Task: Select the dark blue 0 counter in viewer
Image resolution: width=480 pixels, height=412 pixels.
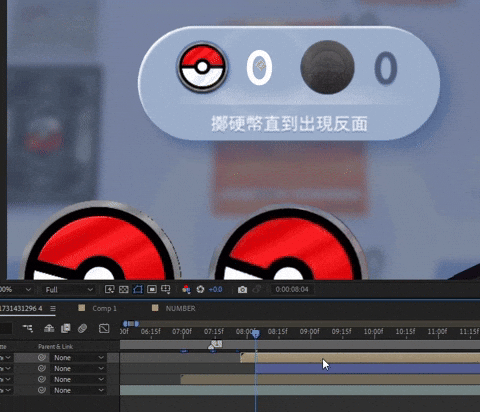Action: coord(386,68)
